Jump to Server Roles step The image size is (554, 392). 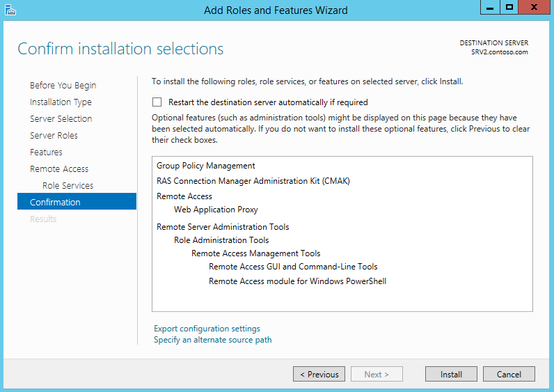pos(54,135)
